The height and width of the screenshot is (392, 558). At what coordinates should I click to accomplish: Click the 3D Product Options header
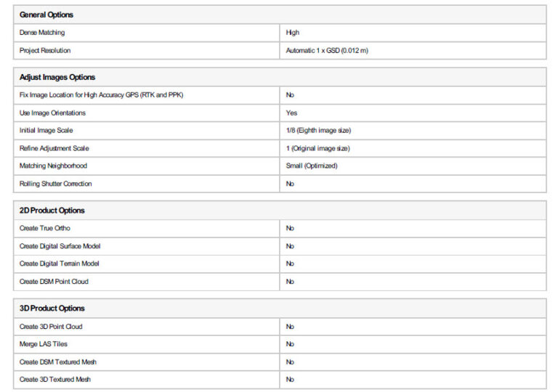click(x=52, y=309)
